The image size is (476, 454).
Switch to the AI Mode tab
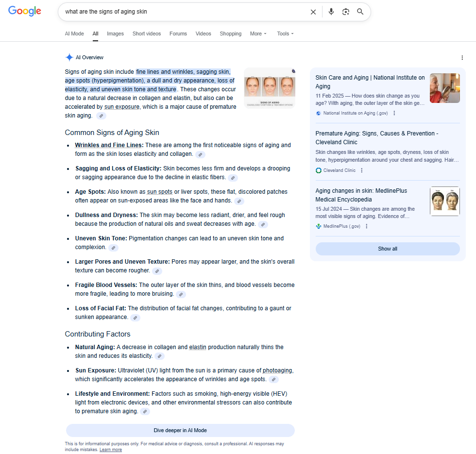pyautogui.click(x=74, y=34)
